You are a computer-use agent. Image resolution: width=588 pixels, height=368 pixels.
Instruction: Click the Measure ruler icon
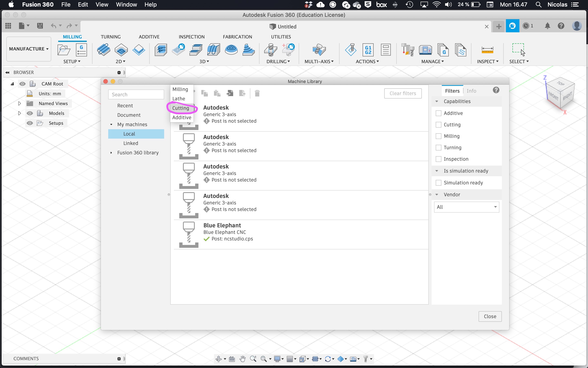487,50
